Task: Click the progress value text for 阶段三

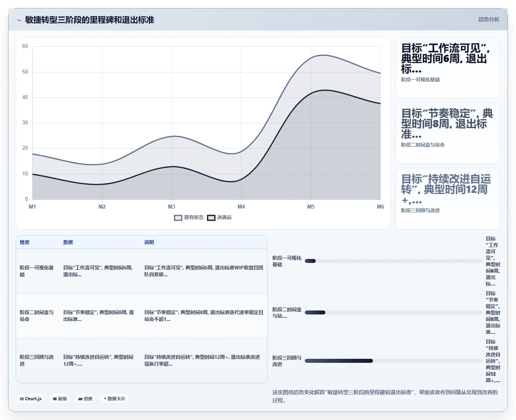Action: (x=493, y=361)
